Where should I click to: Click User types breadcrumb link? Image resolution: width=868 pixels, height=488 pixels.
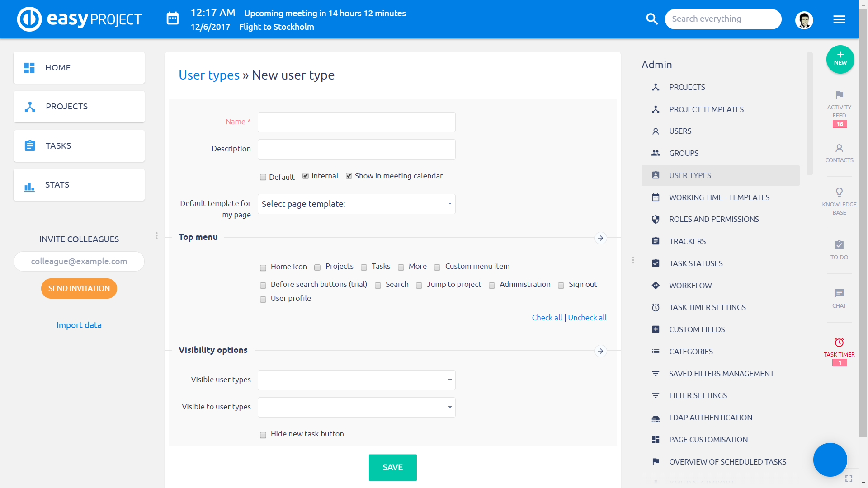[x=209, y=75]
